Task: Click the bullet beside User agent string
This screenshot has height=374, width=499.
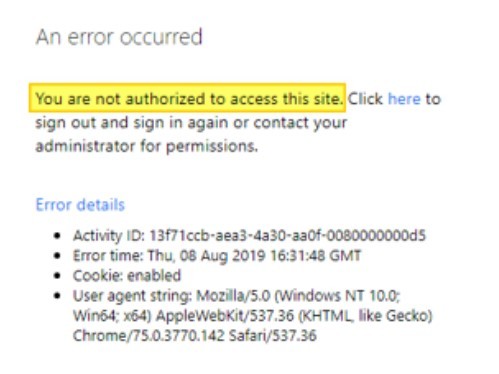Action: pos(57,296)
